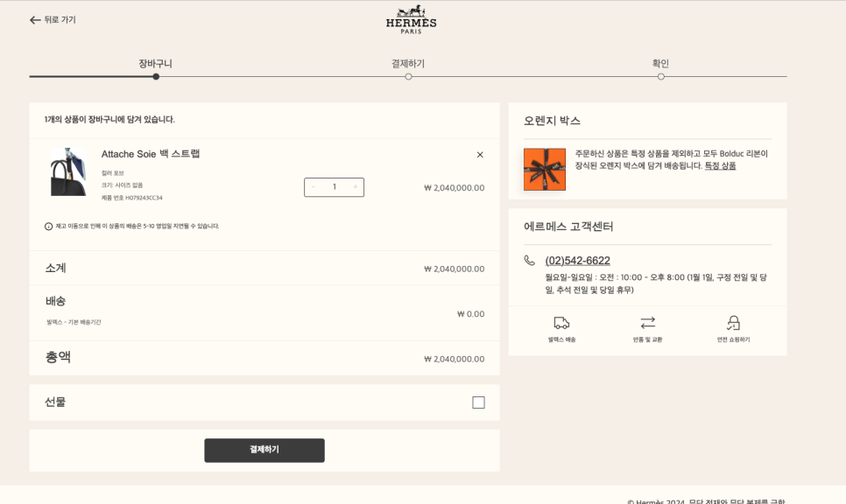Click the item price ₩ 2,040,000.00 beside quantity
The height and width of the screenshot is (504, 846).
tap(454, 188)
